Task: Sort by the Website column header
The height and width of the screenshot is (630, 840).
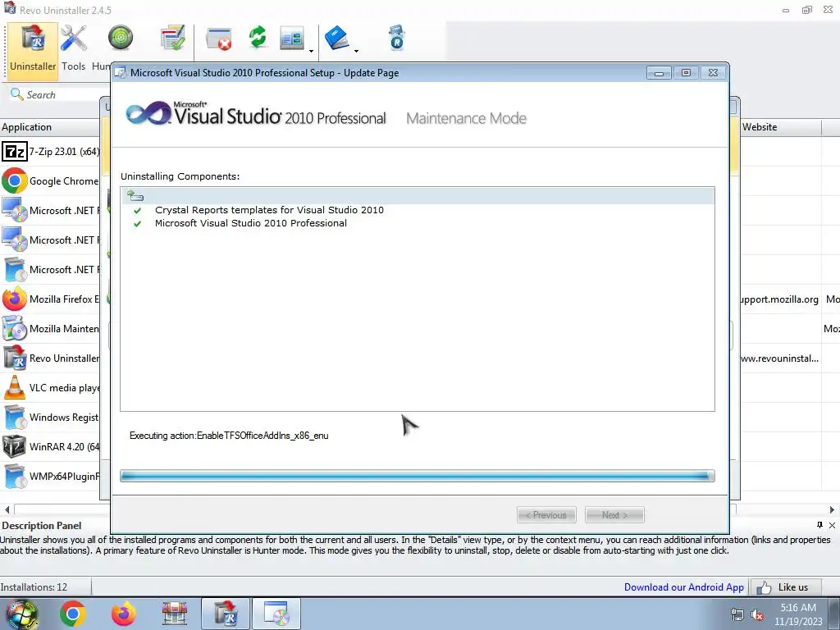Action: (x=780, y=127)
